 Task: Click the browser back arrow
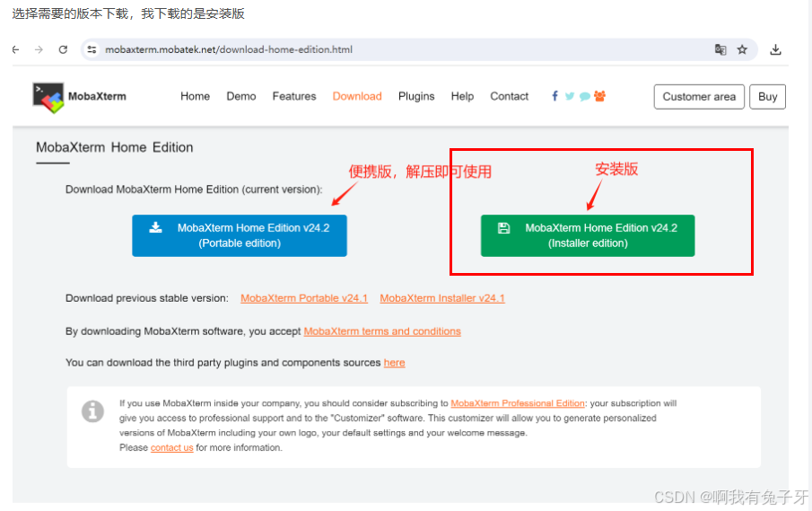[16, 49]
